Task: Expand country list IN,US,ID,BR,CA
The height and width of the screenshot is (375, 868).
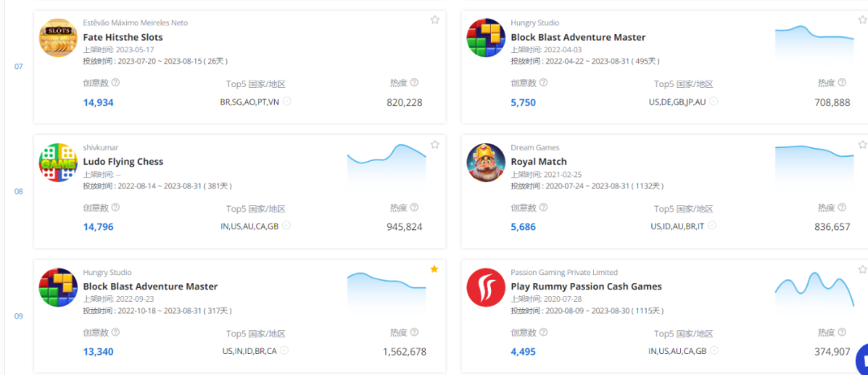Action: (x=285, y=352)
